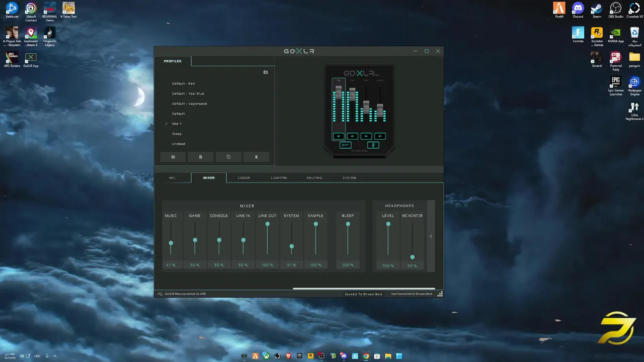Open File Explorer from the taskbar
This screenshot has height=362, width=644.
click(388, 356)
